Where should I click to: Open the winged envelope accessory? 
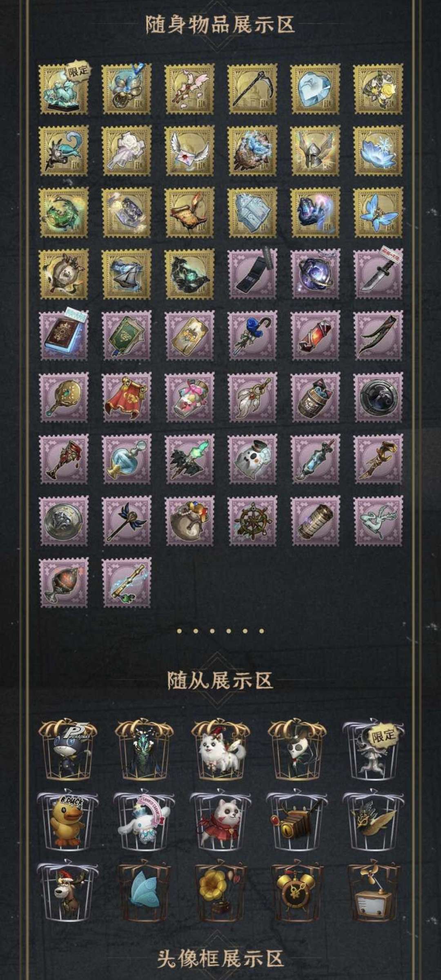coord(189,150)
